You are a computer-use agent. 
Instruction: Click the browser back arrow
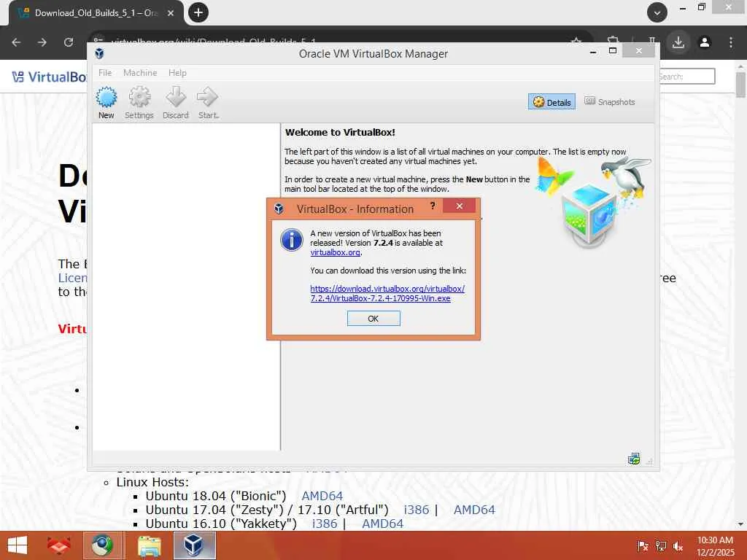pyautogui.click(x=16, y=42)
